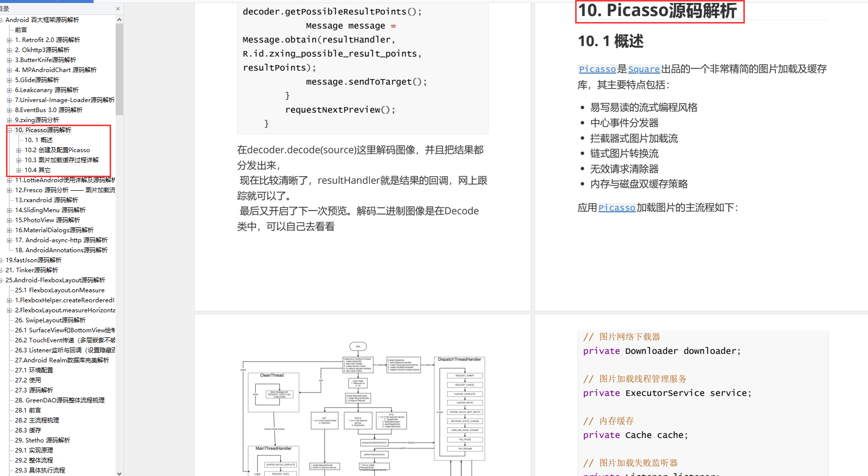Click the requestNextPreview(); code line
Screen dimensions: 868x476
pyautogui.click(x=340, y=110)
